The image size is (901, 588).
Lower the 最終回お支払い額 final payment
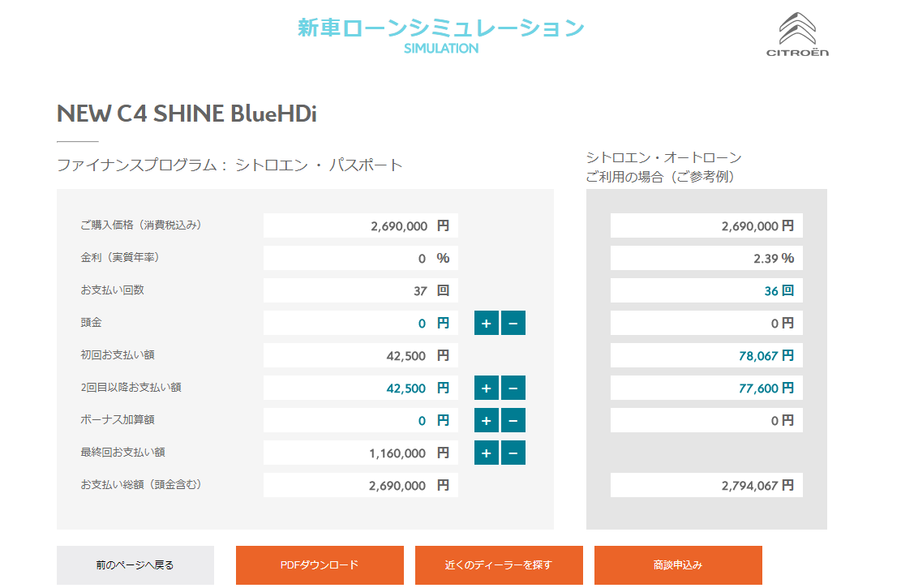click(x=513, y=453)
